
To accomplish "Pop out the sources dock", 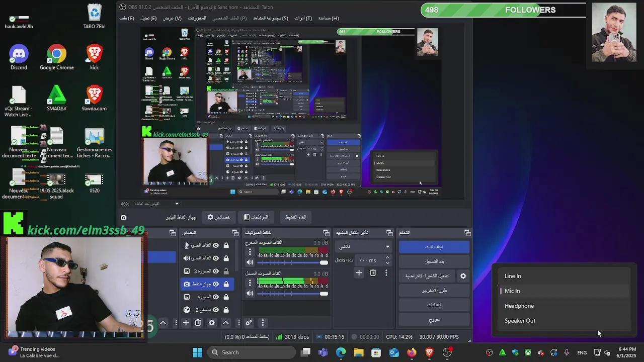I will [235, 233].
